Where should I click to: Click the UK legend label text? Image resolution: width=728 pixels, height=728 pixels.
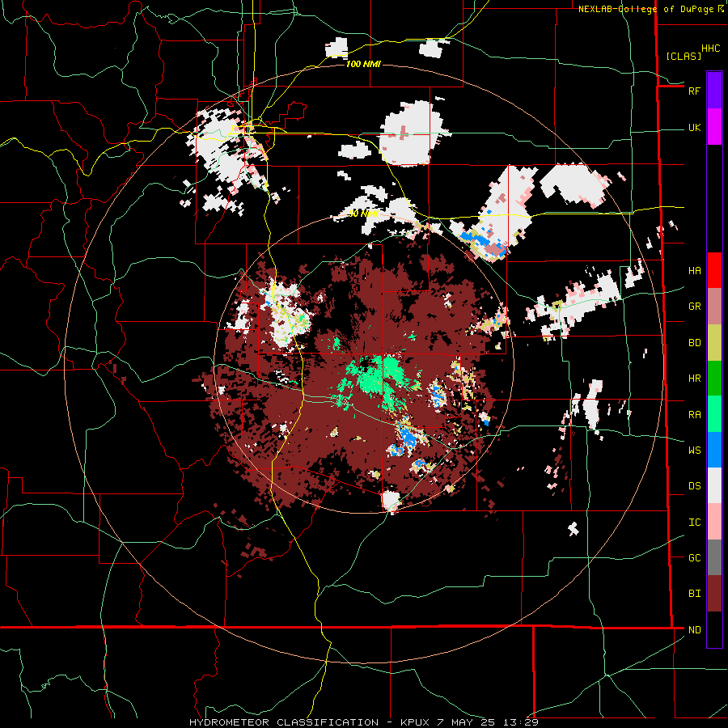pos(694,127)
